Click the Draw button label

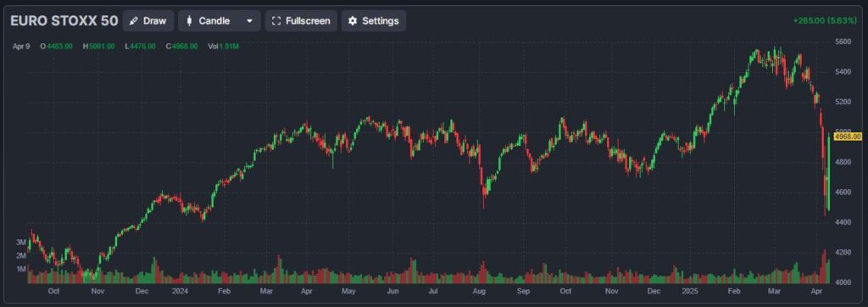coord(154,21)
